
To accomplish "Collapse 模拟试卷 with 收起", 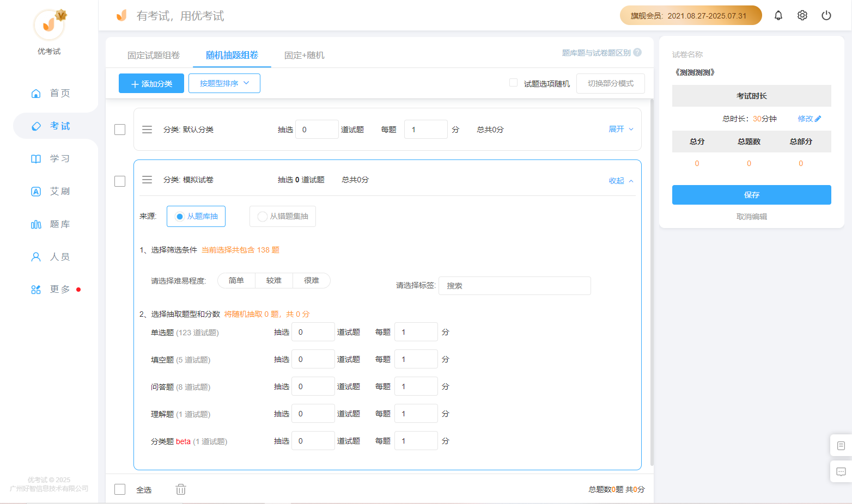I will [621, 181].
